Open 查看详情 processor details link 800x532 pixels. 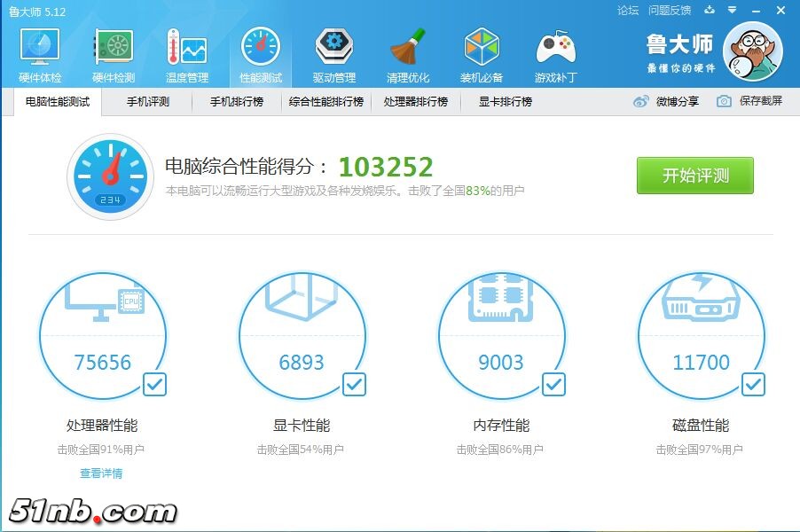click(x=104, y=473)
